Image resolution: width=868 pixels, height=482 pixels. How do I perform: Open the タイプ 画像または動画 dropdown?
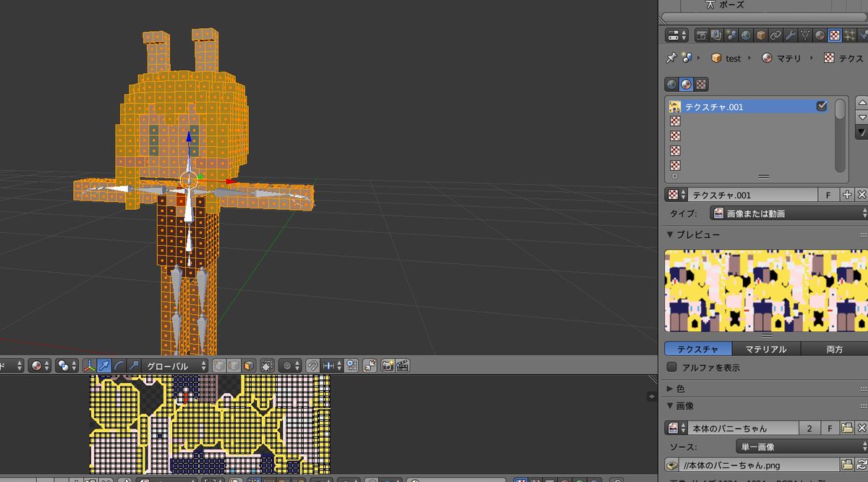(x=788, y=213)
